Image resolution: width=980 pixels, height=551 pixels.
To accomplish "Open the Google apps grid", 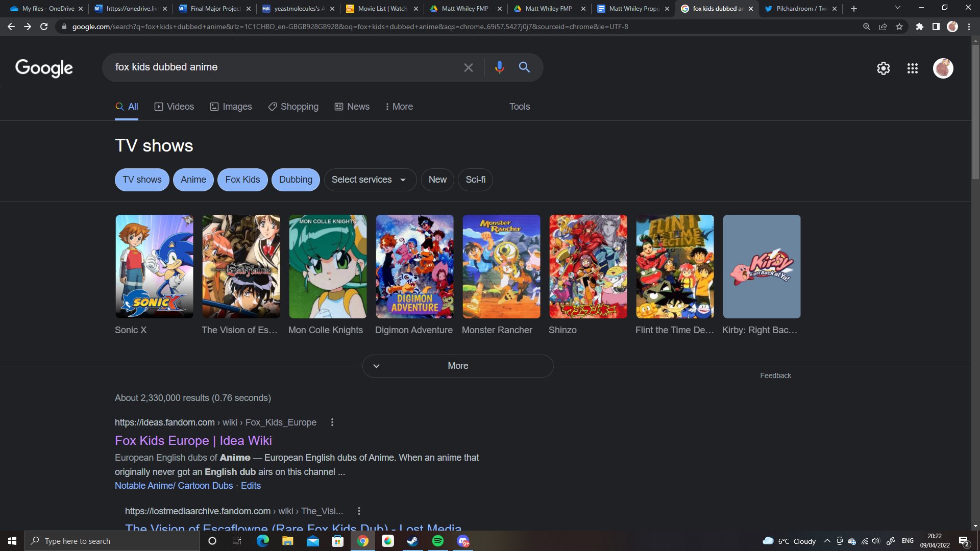I will pos(913,68).
